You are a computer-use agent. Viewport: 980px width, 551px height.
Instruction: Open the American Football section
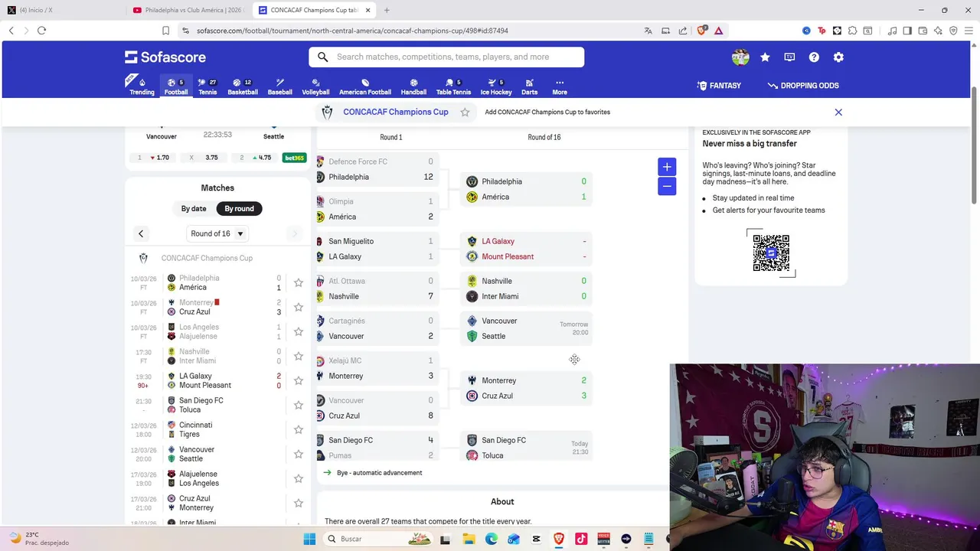[x=365, y=86]
